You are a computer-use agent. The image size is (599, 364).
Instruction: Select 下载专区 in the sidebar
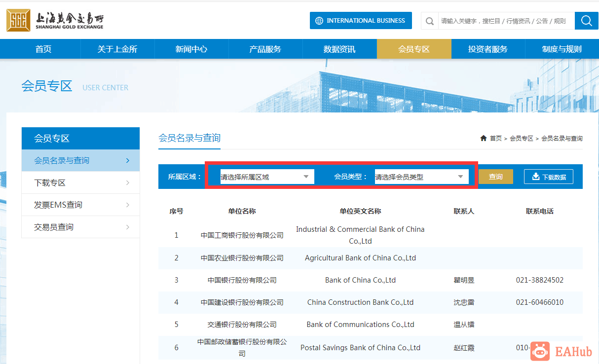tap(80, 182)
